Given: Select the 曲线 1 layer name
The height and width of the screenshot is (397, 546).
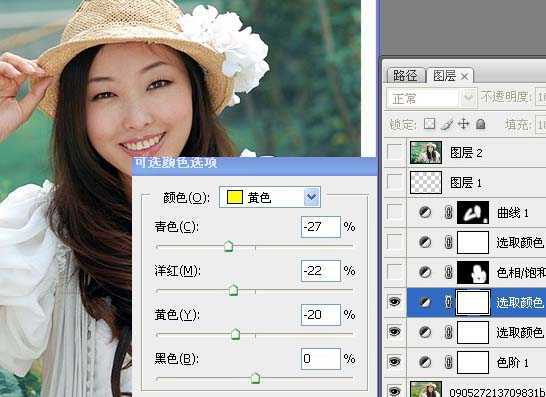Looking at the screenshot, I should pos(513,213).
